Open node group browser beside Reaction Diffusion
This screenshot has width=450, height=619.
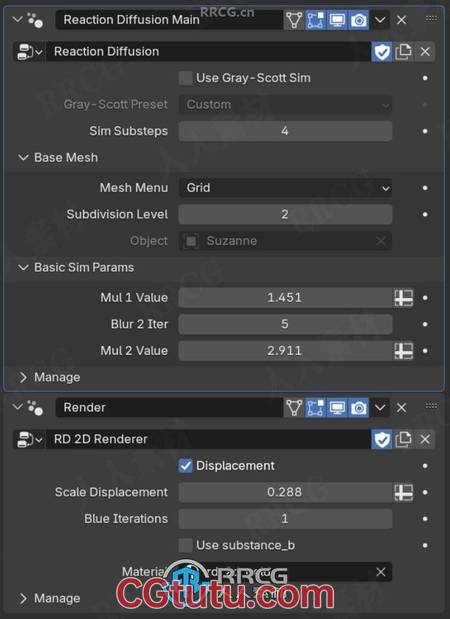tap(29, 52)
